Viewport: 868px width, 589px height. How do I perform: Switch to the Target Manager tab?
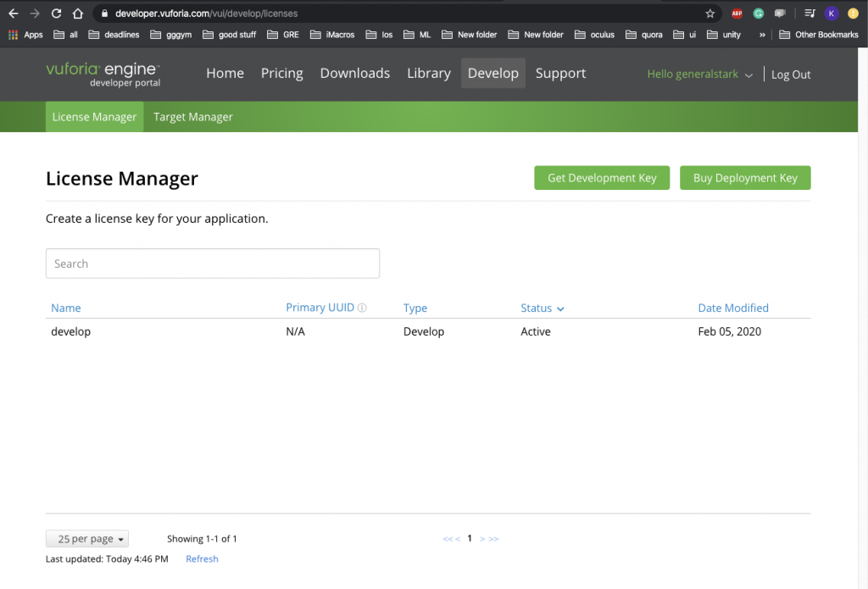193,117
